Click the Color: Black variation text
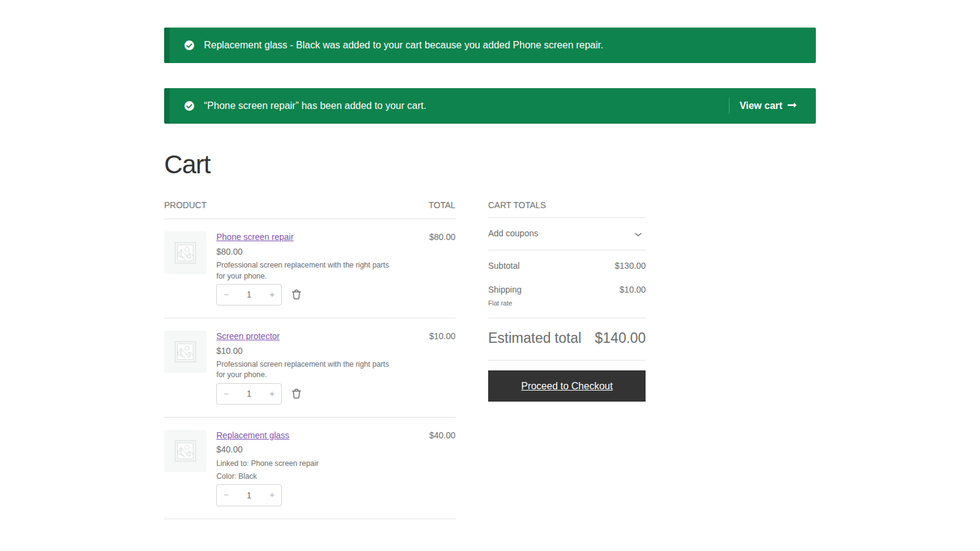 pos(236,476)
